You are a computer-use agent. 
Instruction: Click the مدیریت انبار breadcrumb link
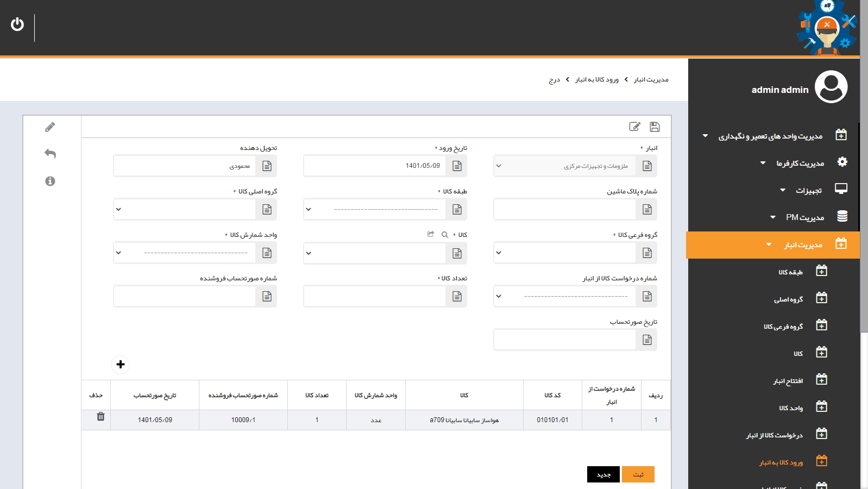651,80
